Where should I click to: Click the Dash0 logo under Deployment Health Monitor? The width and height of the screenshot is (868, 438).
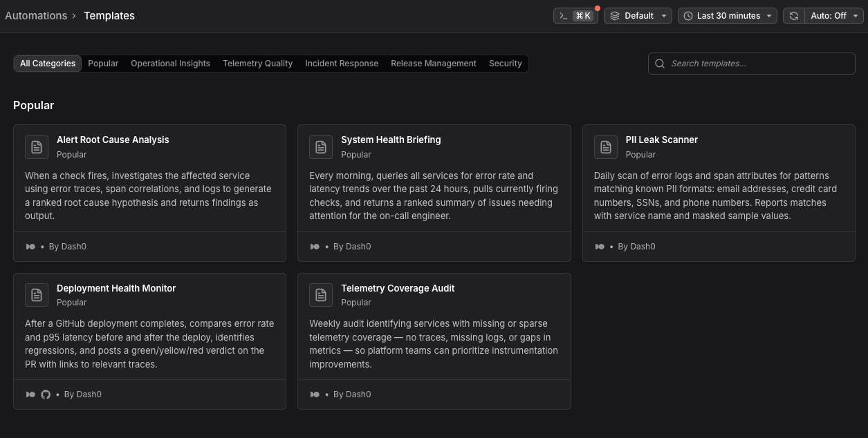[30, 394]
